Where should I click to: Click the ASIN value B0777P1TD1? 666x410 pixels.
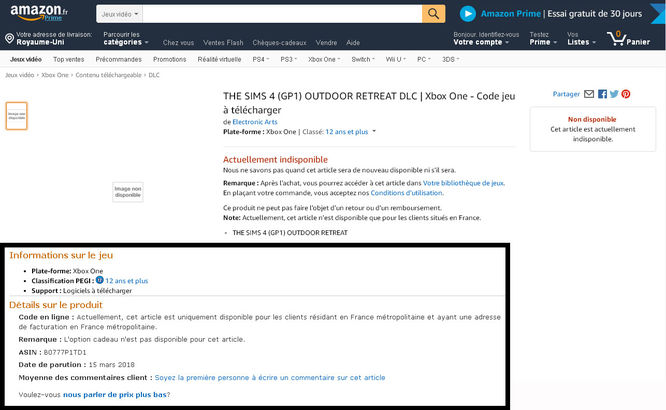click(65, 352)
